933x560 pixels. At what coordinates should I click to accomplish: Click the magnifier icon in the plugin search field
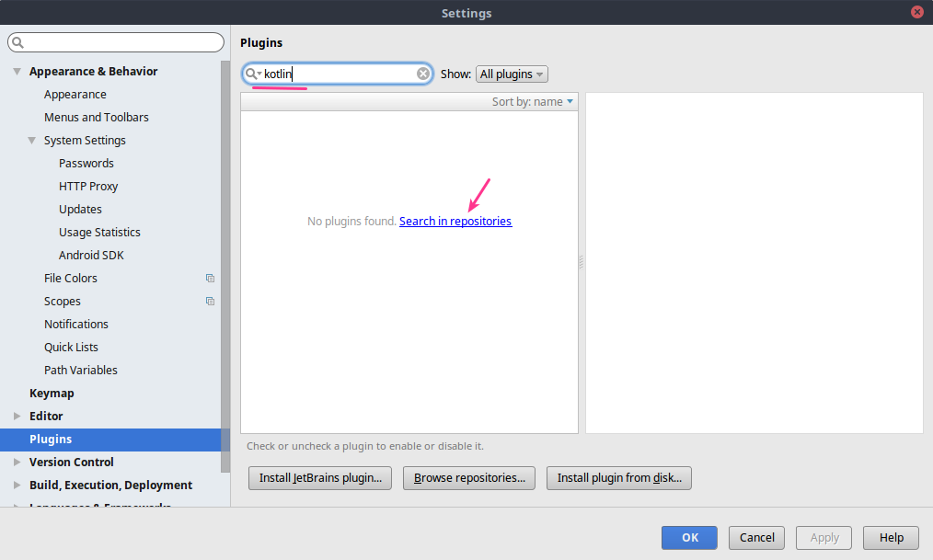pyautogui.click(x=250, y=74)
